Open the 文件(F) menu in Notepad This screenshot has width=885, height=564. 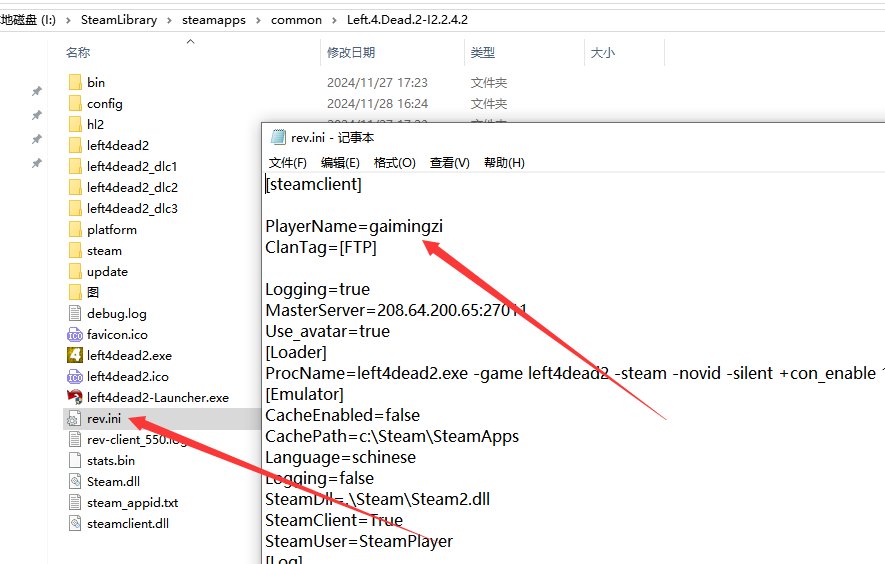(288, 163)
